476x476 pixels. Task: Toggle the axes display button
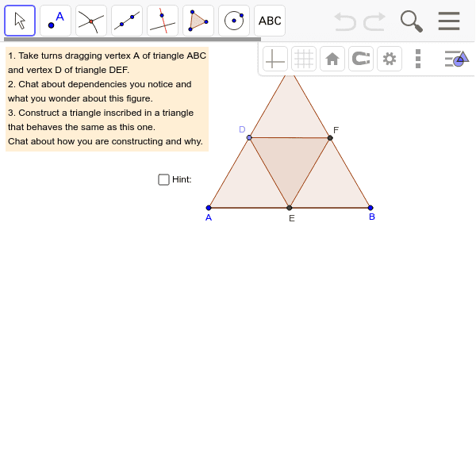275,59
